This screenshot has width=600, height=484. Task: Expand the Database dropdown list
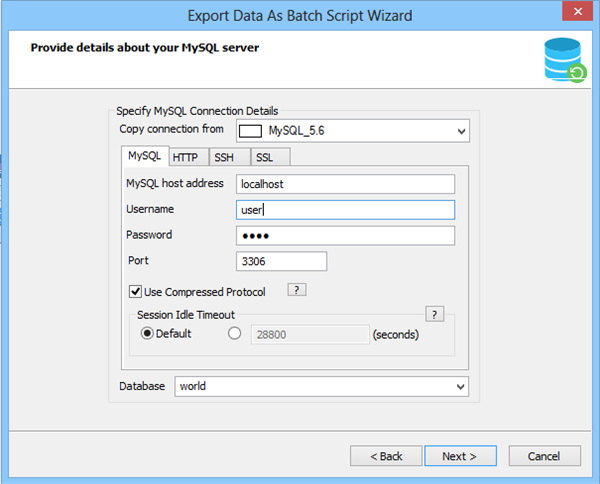461,386
